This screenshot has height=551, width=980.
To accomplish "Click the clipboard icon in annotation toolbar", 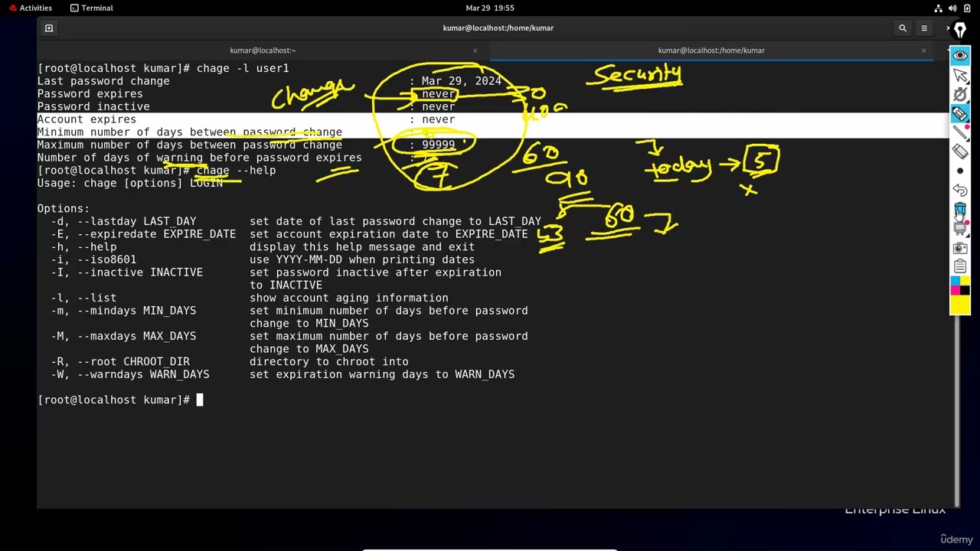I will coord(960,266).
